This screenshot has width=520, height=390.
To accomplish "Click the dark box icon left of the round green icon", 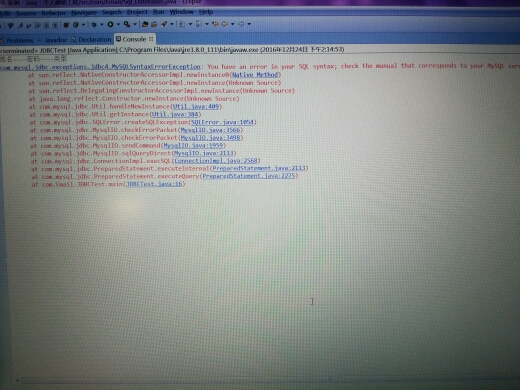I will (x=66, y=25).
